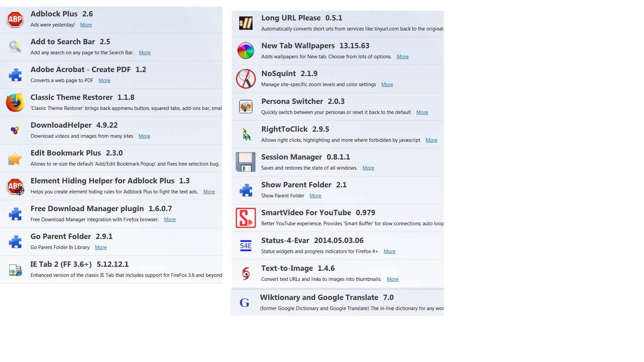Select the Status-4-Evar 2014.05.03.06 title
This screenshot has width=644, height=362.
coord(312,241)
